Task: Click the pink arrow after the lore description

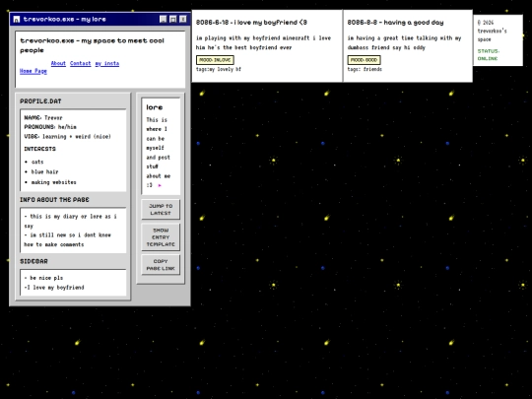Action: point(160,185)
